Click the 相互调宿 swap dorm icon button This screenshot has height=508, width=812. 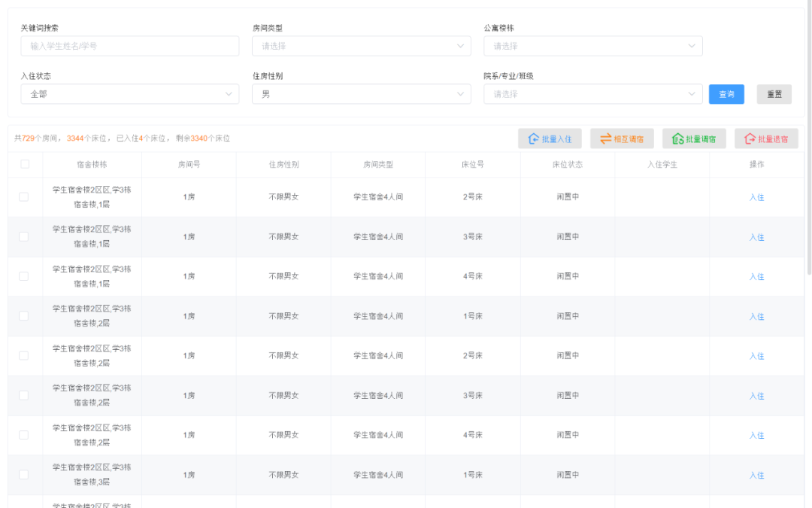622,139
